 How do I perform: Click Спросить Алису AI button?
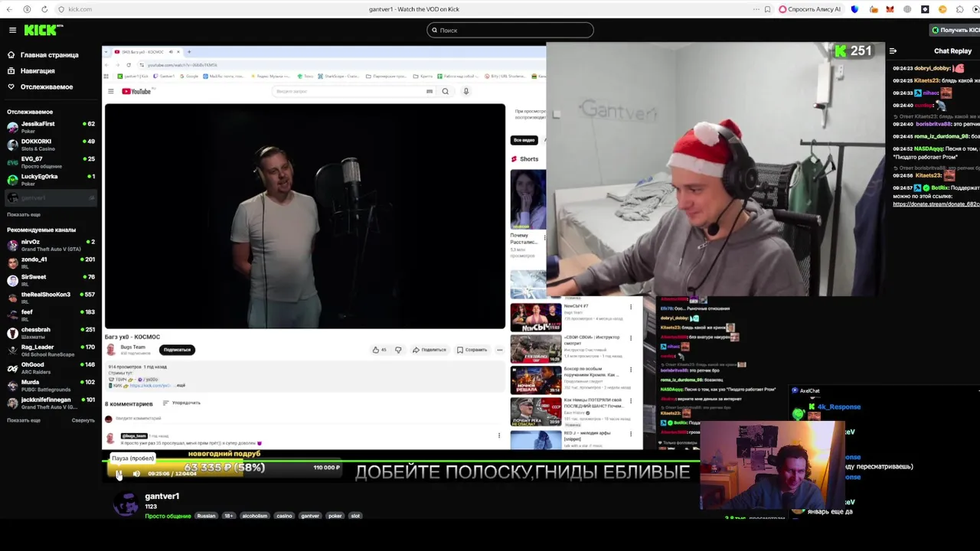[810, 9]
